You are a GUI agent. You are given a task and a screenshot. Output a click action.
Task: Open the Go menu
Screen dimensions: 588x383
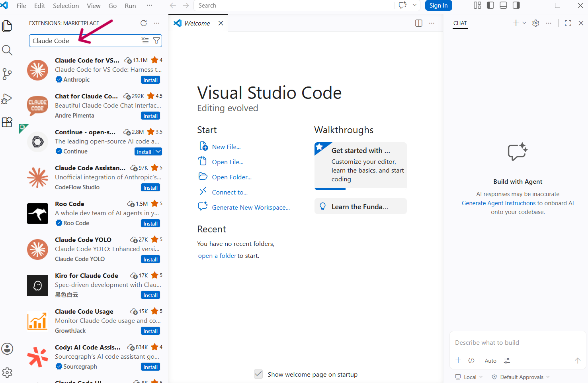(x=113, y=6)
